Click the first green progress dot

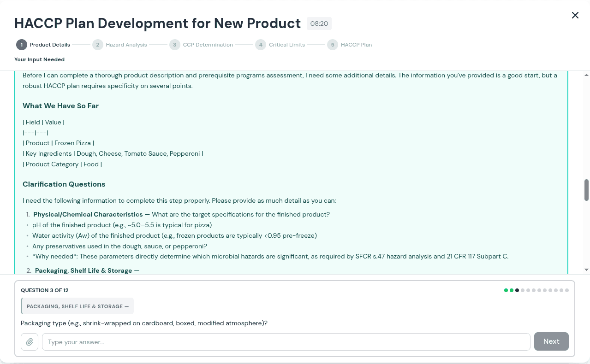click(x=506, y=290)
